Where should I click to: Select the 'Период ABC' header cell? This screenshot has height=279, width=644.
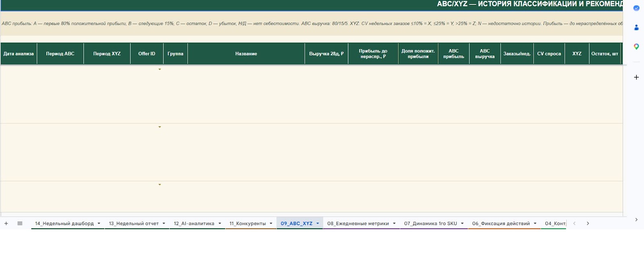[x=60, y=53]
